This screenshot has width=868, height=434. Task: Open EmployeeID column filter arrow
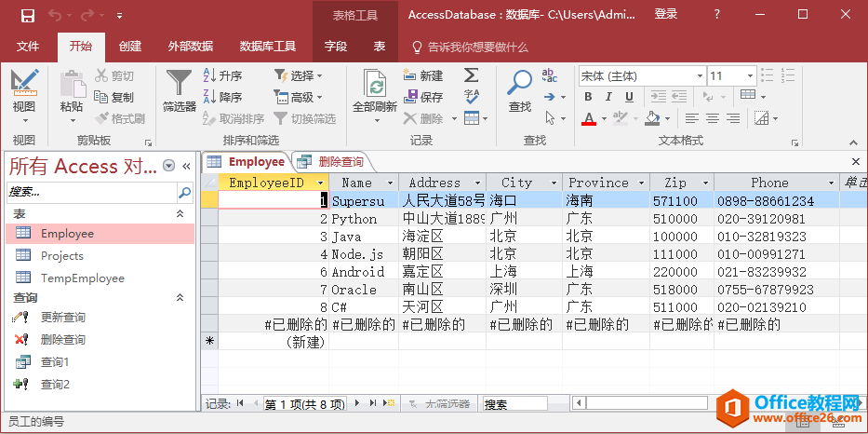pos(320,183)
